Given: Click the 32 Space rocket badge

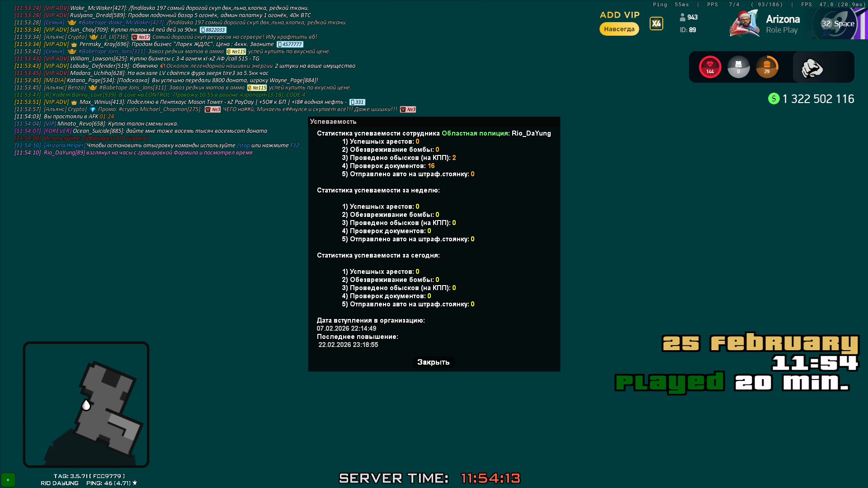Looking at the screenshot, I should pos(838,23).
